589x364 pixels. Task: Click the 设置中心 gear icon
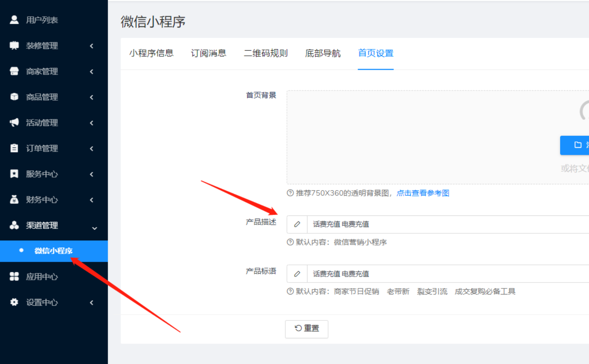pos(14,302)
